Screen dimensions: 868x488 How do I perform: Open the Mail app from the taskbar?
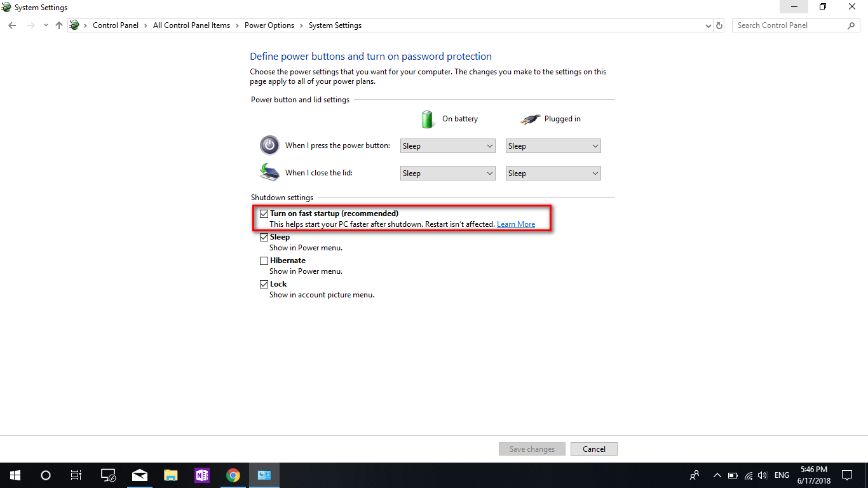pos(139,475)
